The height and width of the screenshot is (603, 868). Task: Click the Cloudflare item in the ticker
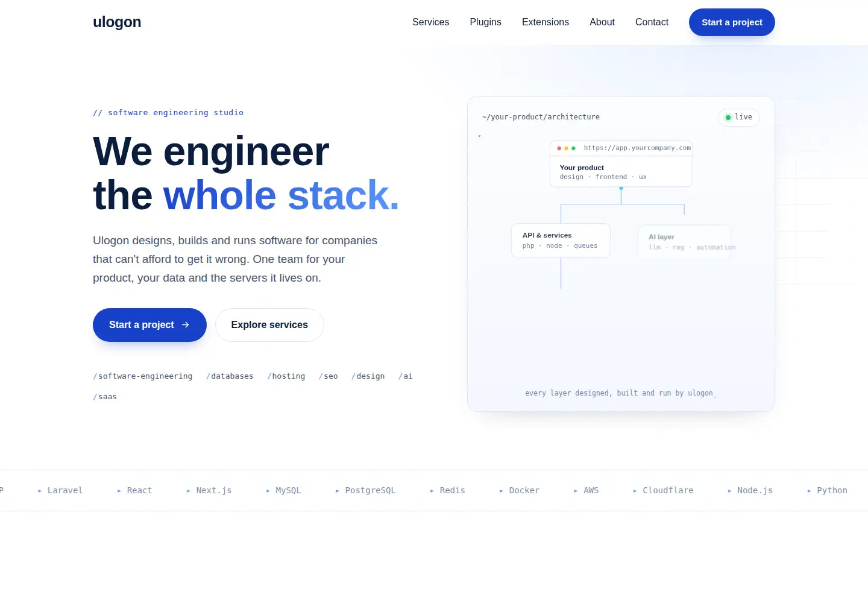tap(663, 491)
